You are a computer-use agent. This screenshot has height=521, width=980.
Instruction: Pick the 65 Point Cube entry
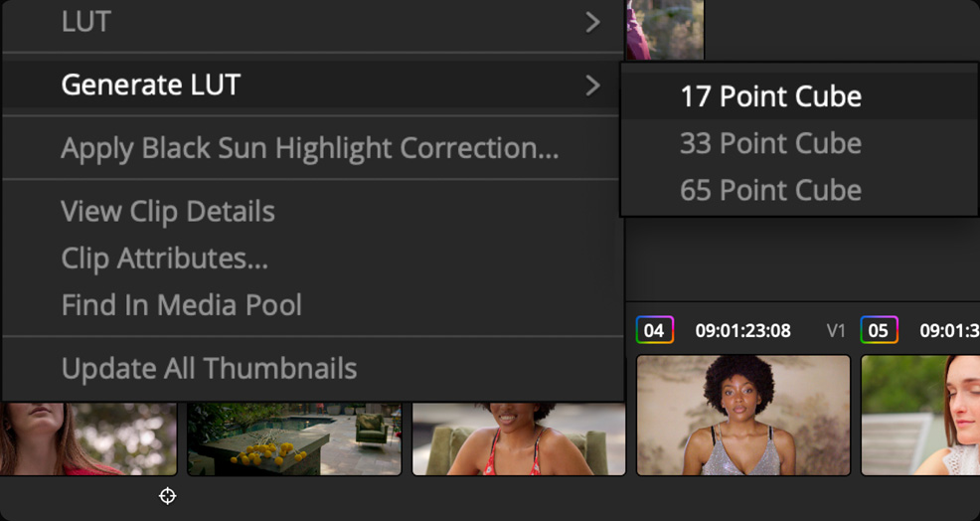[x=770, y=190]
